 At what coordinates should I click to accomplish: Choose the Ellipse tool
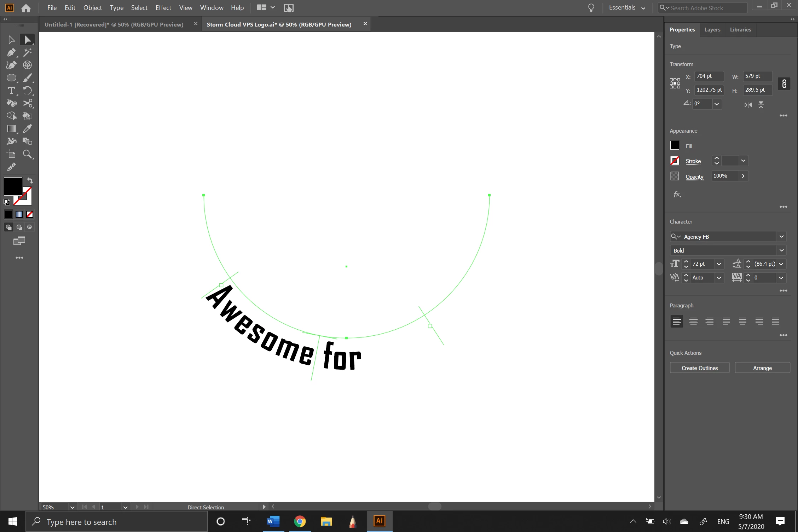pos(11,78)
